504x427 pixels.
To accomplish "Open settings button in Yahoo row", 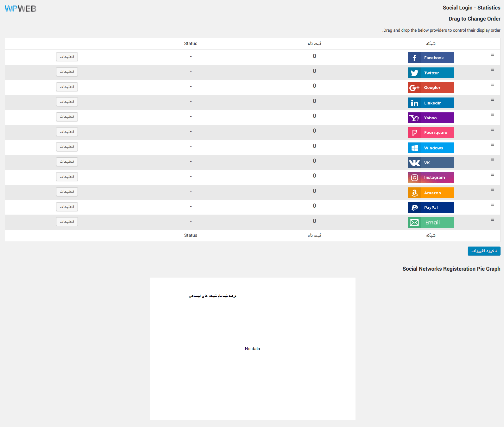I will tap(67, 116).
